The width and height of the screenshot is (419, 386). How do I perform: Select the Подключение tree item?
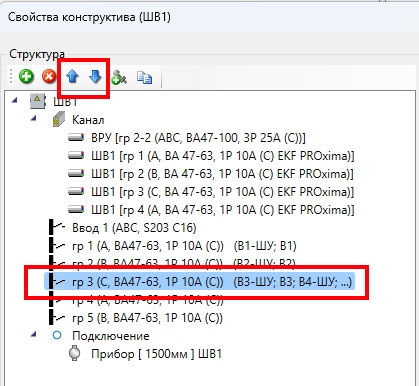[x=111, y=336]
